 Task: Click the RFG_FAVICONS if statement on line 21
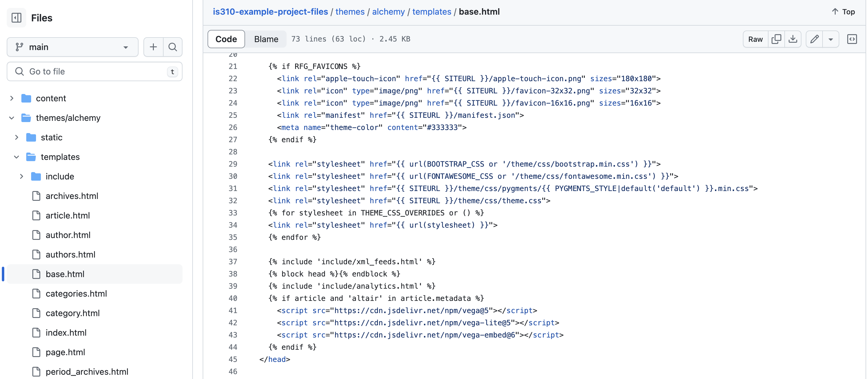[314, 66]
